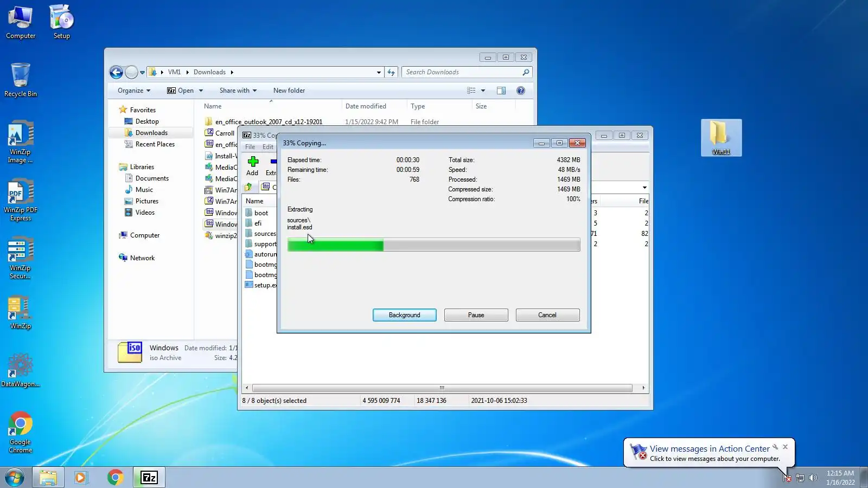Expand the Organize dropdown in Explorer
This screenshot has height=488, width=868.
[134, 91]
